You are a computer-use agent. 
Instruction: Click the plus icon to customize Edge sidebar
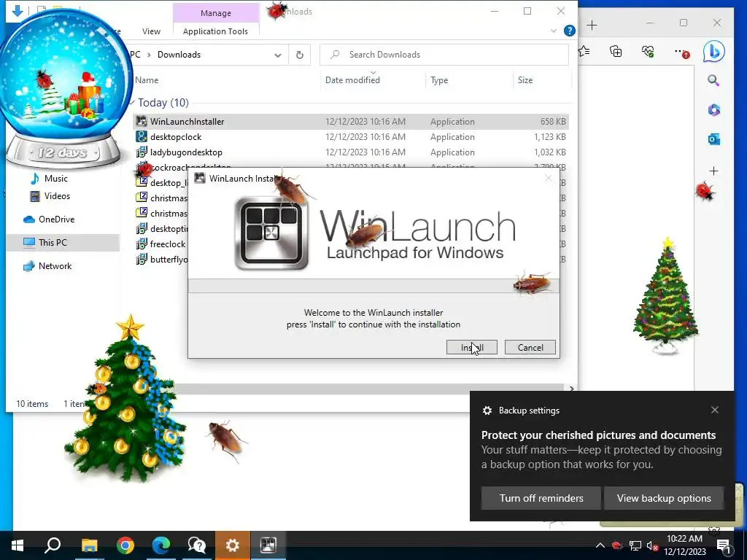pyautogui.click(x=713, y=171)
